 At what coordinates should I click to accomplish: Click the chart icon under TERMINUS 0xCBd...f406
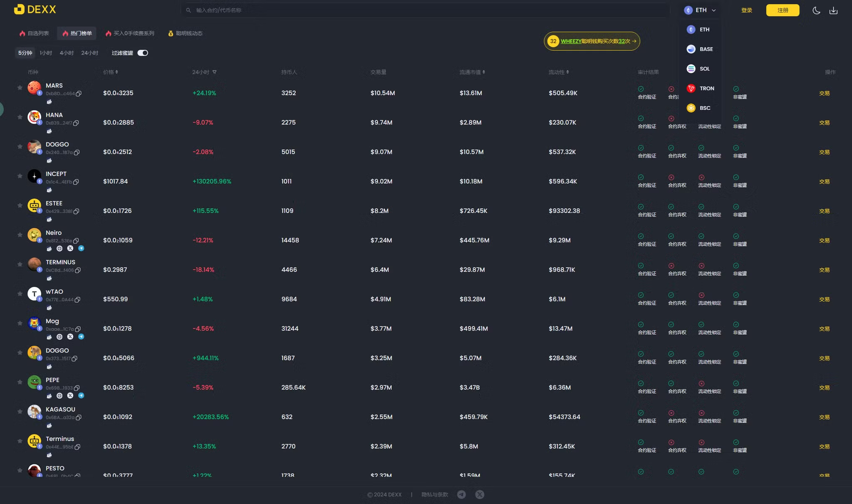(49, 278)
